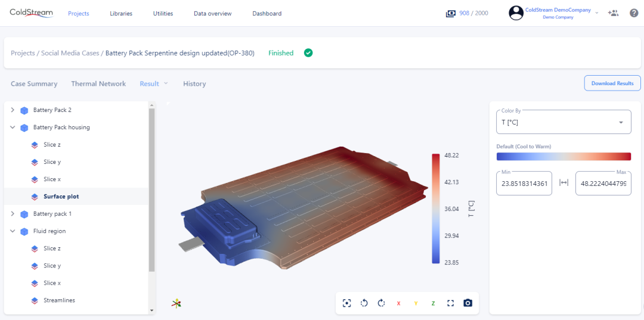Collapse the Fluid region node

pyautogui.click(x=13, y=231)
